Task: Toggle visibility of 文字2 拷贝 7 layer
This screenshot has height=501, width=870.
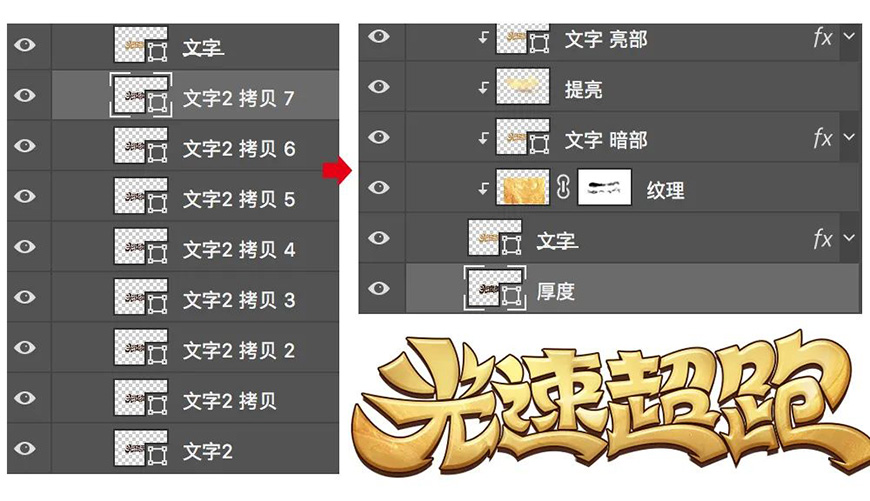Action: coord(25,95)
